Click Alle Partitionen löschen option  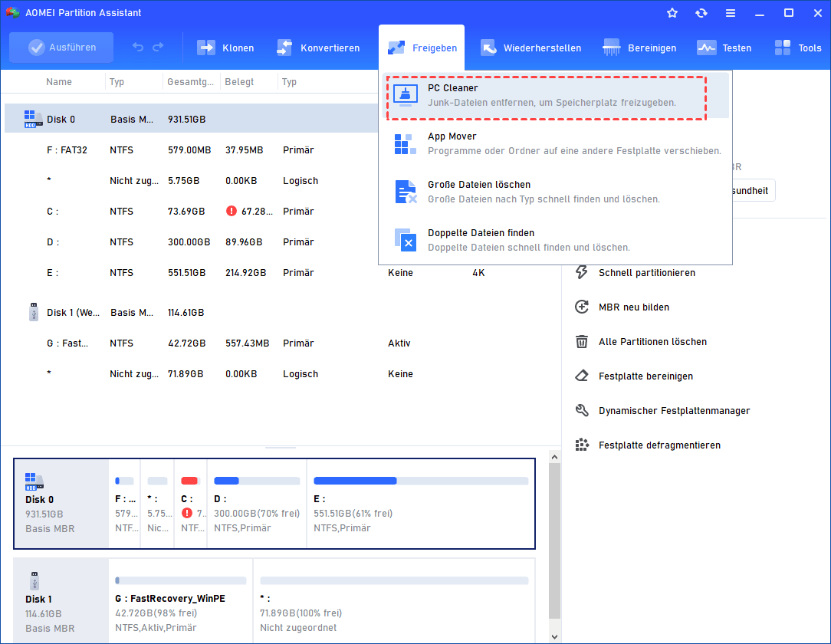click(x=652, y=342)
